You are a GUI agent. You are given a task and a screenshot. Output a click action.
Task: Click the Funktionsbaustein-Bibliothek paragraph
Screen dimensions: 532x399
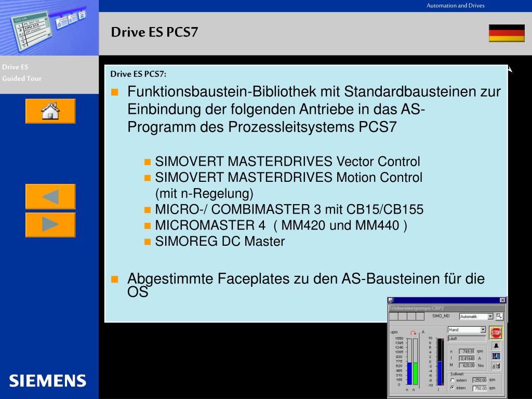314,109
